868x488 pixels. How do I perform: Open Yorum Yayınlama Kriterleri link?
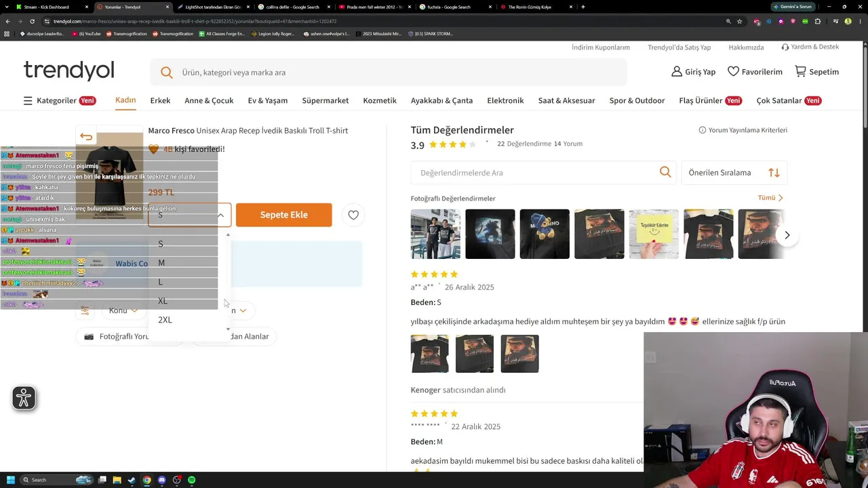743,130
